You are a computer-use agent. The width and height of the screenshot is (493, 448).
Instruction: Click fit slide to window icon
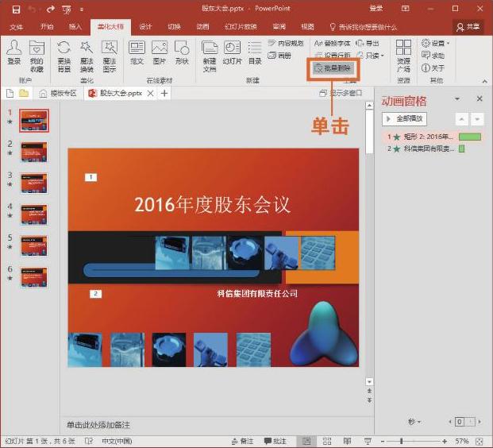480,442
